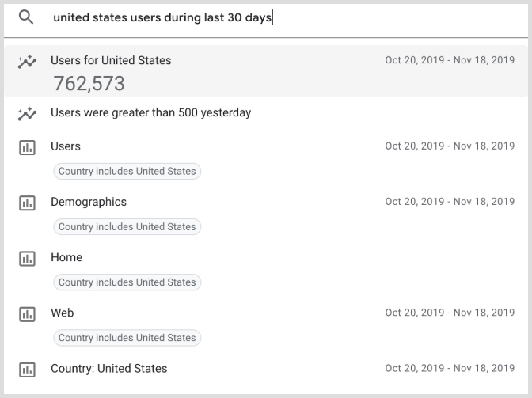Go to the Home report result
Image resolution: width=532 pixels, height=398 pixels.
coord(66,257)
